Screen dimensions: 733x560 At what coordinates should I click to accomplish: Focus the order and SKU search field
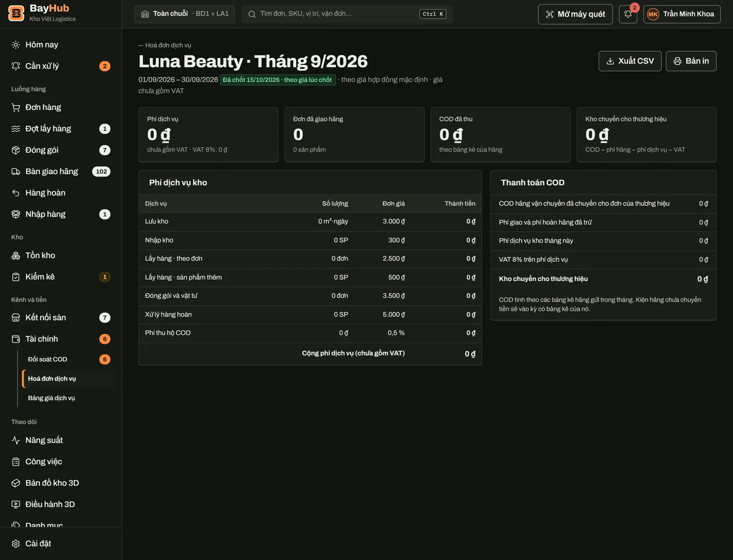[x=347, y=14]
